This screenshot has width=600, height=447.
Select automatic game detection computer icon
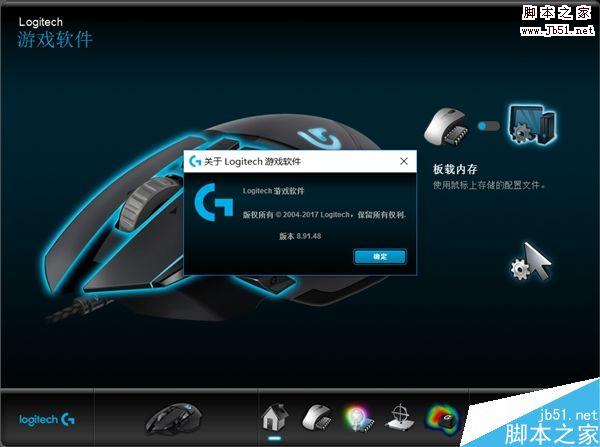(532, 124)
